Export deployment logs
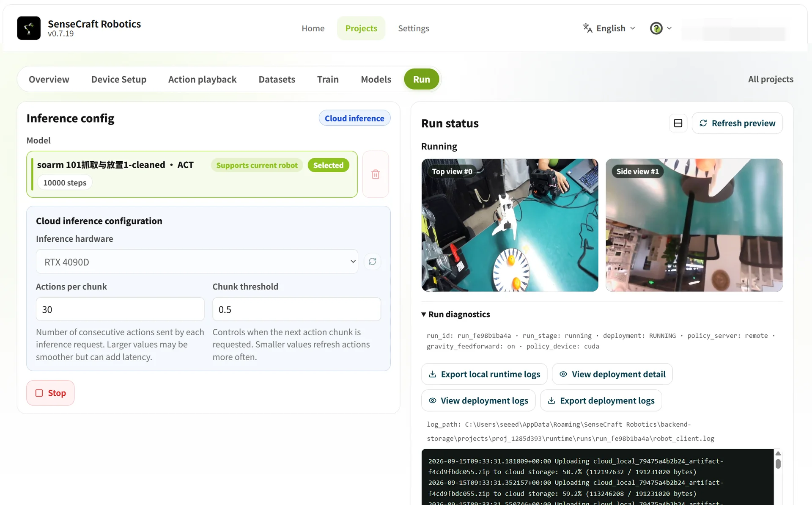This screenshot has height=505, width=812. coord(601,400)
